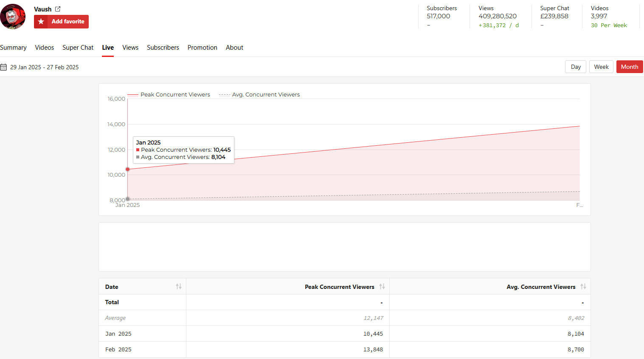Switch to the Summary tab
Viewport: 644px width, 359px height.
(x=13, y=48)
